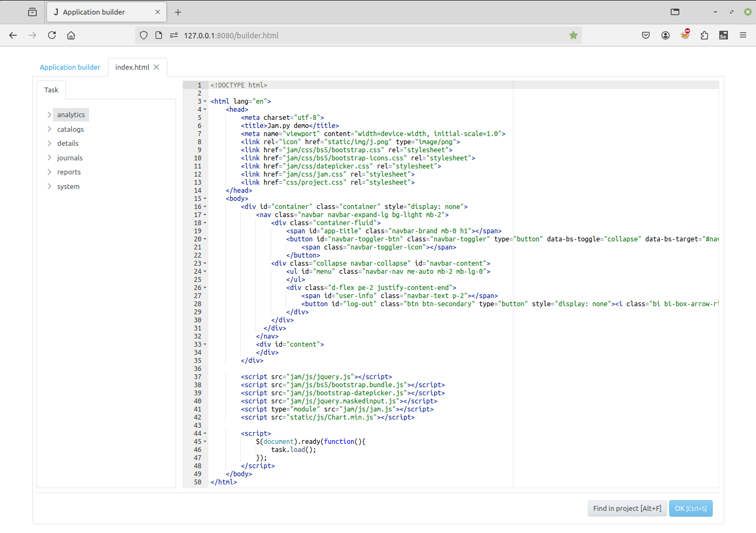Click the bookmark star icon
Screen dimensions: 756x533
(x=573, y=35)
